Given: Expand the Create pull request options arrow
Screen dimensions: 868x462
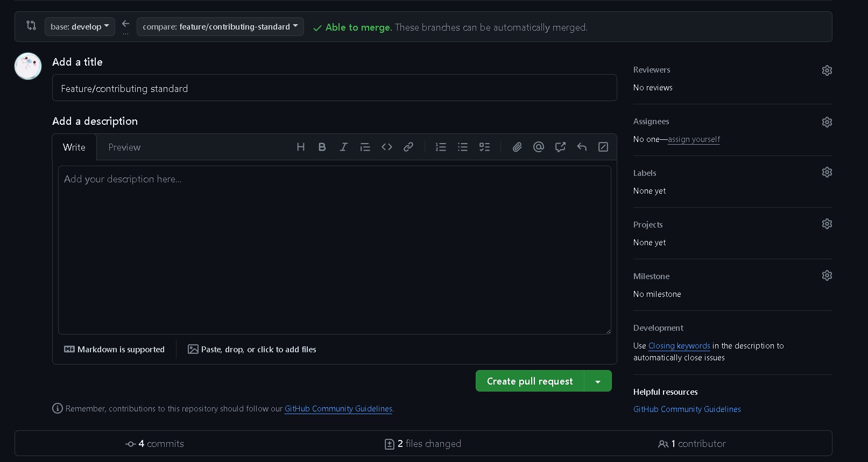Looking at the screenshot, I should [x=598, y=381].
